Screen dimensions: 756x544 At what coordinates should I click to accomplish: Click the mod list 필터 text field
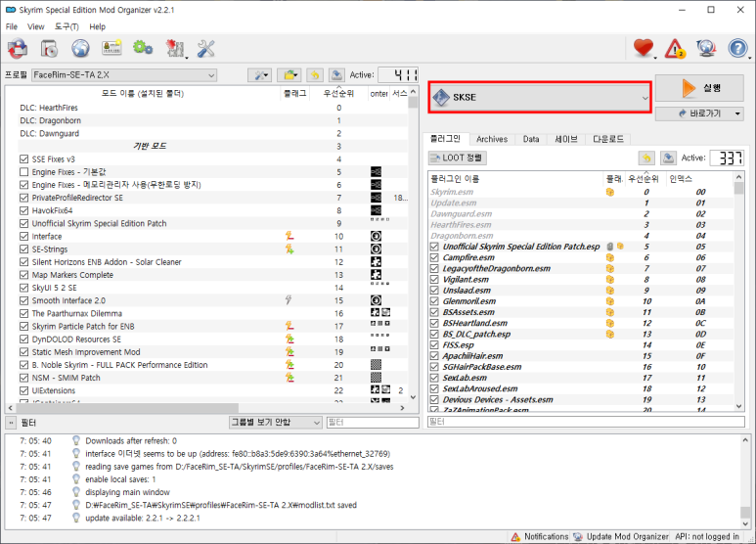pos(373,423)
